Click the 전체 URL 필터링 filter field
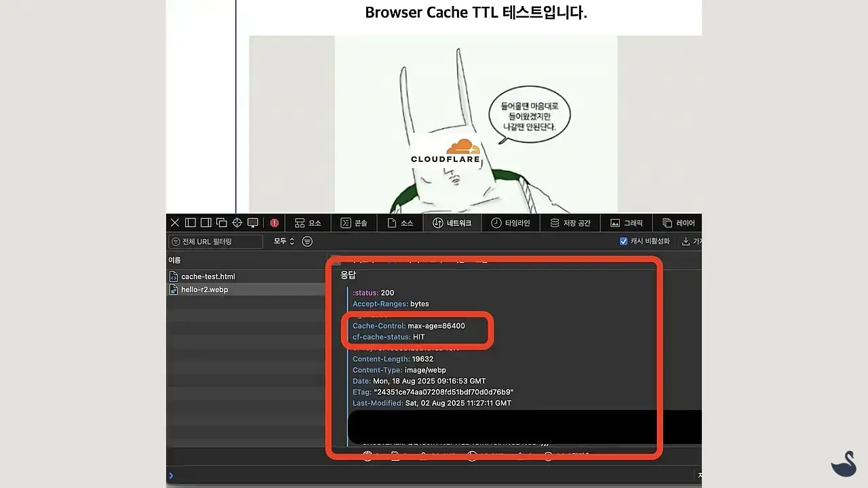This screenshot has height=488, width=868. [x=216, y=242]
